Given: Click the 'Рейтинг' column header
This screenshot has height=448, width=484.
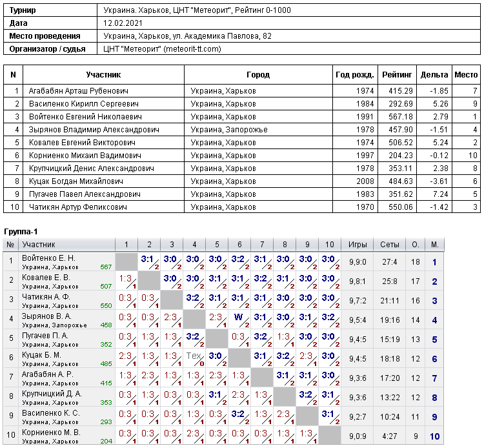Looking at the screenshot, I should pyautogui.click(x=397, y=75).
